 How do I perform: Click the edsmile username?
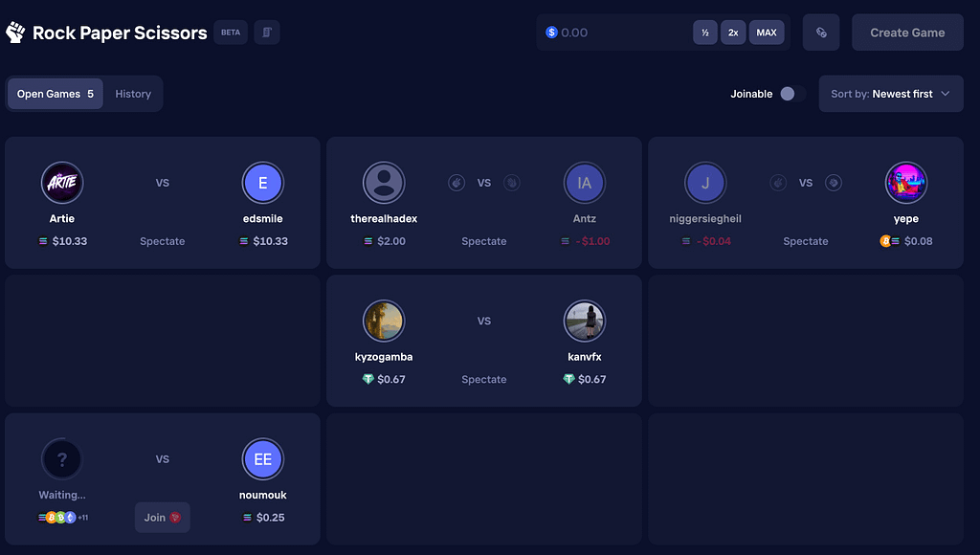click(262, 219)
